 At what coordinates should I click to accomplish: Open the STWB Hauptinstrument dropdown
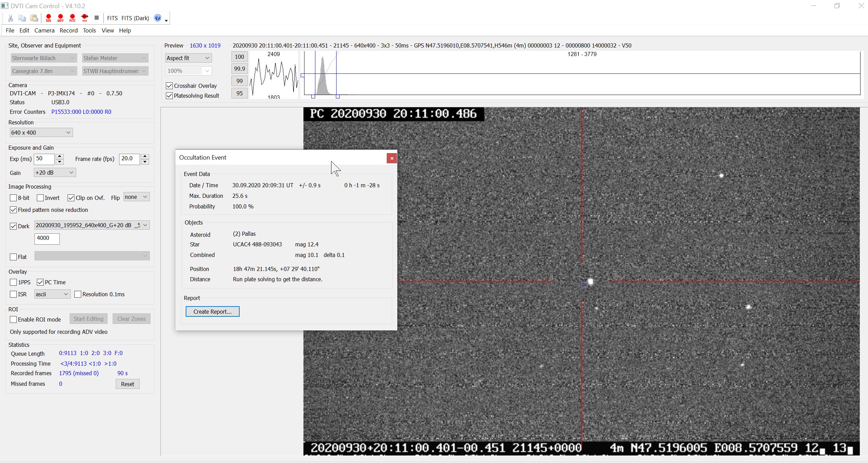[x=115, y=71]
